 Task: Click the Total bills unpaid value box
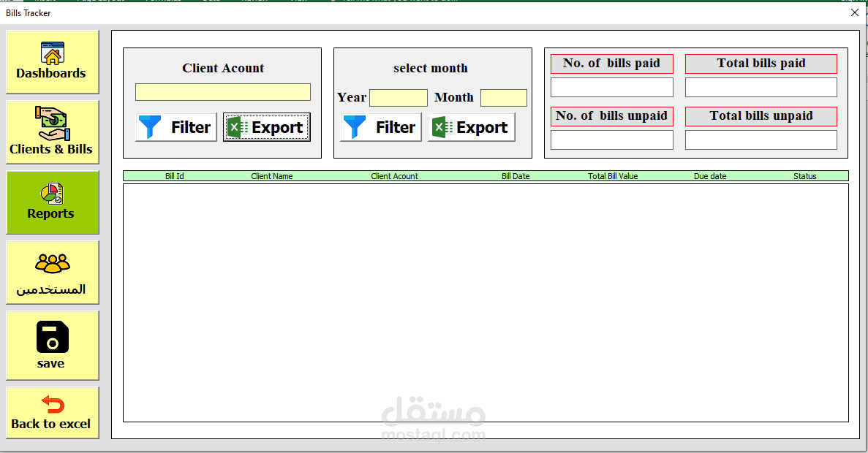point(761,140)
